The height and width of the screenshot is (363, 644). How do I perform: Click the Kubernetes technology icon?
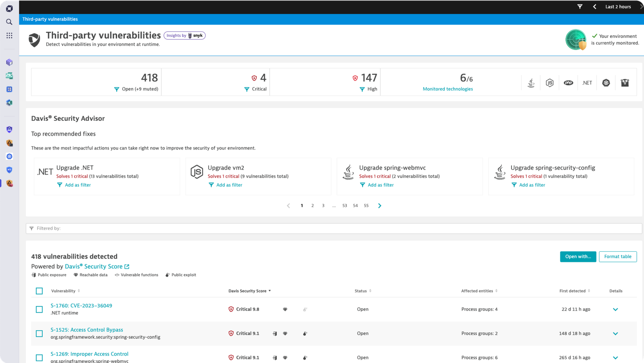[x=606, y=83]
